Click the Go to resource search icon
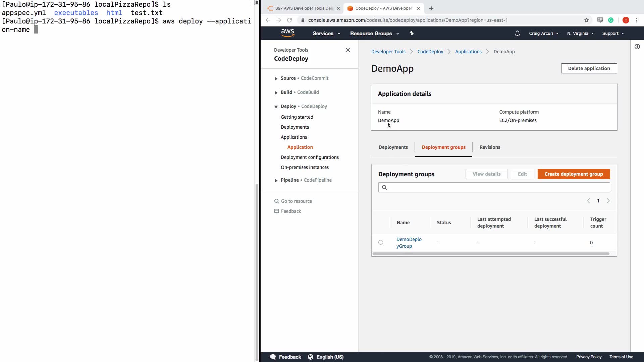The image size is (644, 362). (x=277, y=201)
